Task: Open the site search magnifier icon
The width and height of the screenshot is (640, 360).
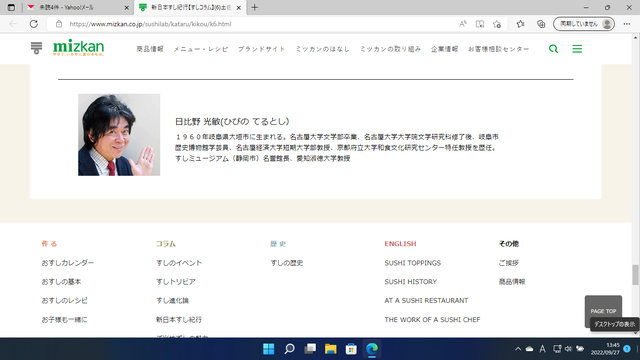Action: (x=553, y=49)
